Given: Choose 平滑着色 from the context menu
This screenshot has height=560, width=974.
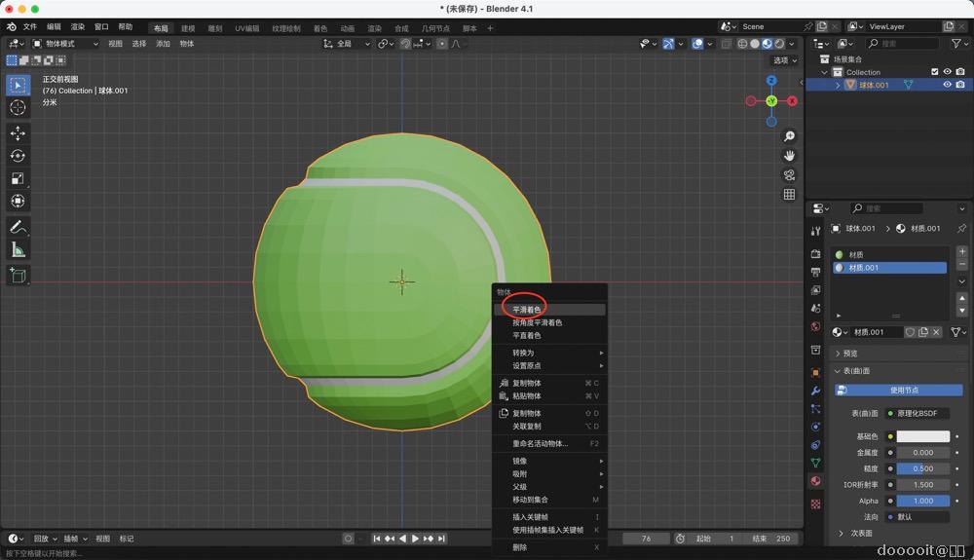Looking at the screenshot, I should 527,310.
